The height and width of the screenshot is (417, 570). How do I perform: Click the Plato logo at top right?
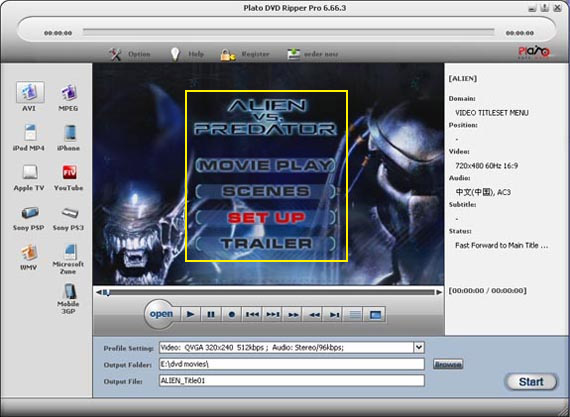(534, 52)
